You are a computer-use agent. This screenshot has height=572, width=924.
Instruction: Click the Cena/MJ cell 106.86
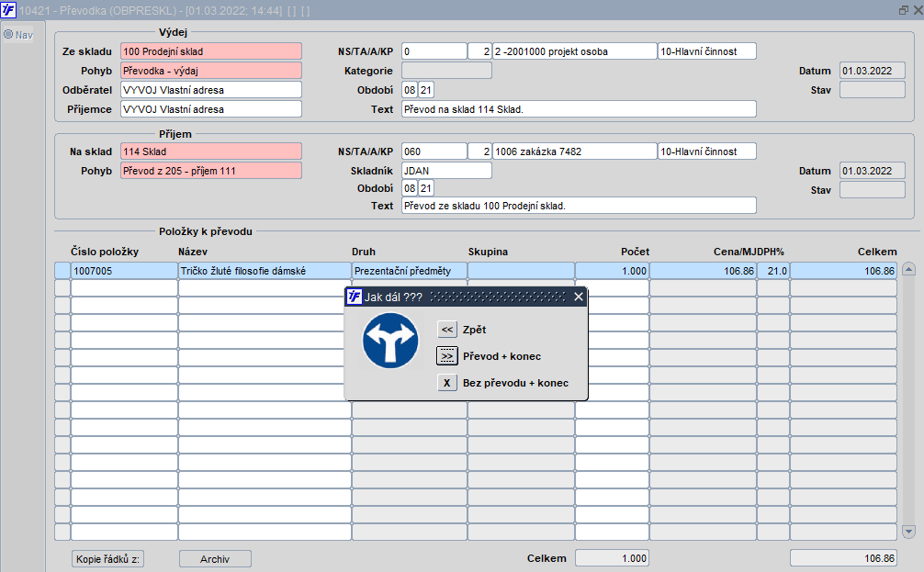(703, 270)
